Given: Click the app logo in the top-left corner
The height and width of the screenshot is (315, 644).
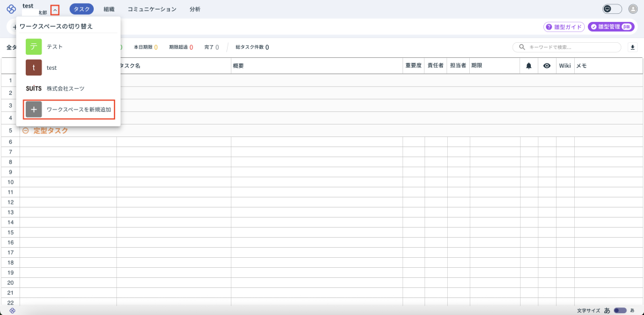Looking at the screenshot, I should (x=11, y=9).
